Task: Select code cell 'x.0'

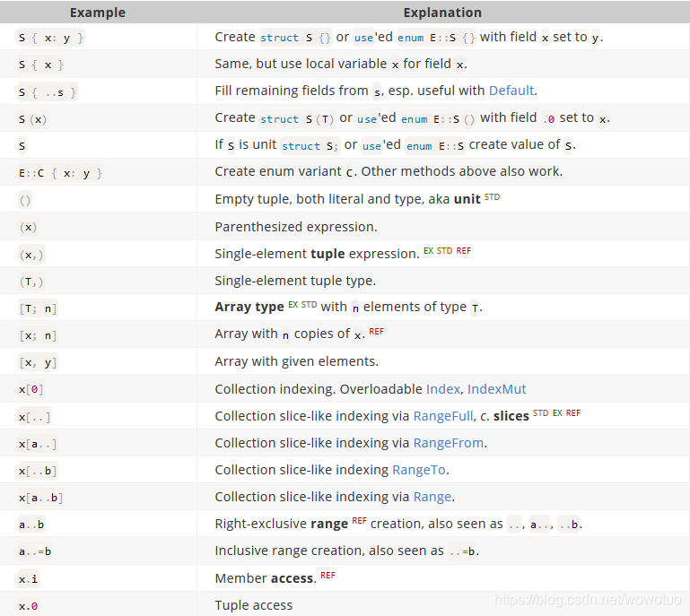Action: tap(28, 606)
